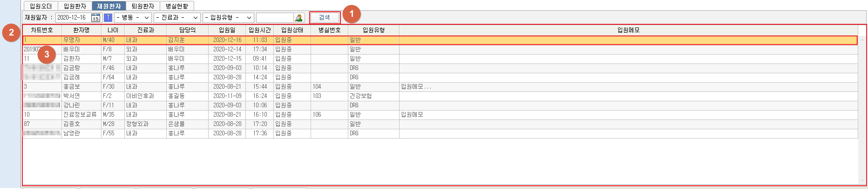Open the 진료과 department dropdown
The height and width of the screenshot is (189, 868).
(x=177, y=18)
